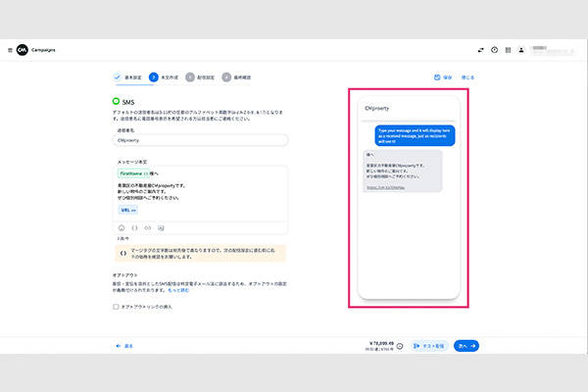Open the hamburger menu beside the Campaigns logo
Image resolution: width=588 pixels, height=392 pixels.
click(11, 50)
